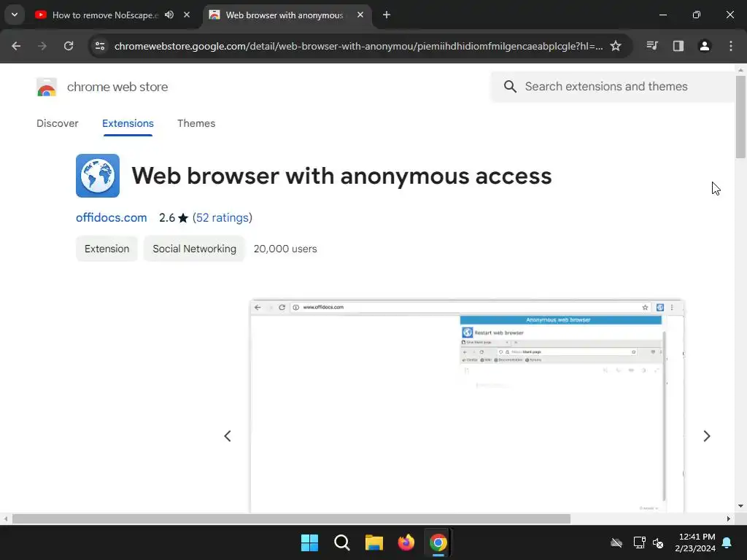Image resolution: width=747 pixels, height=560 pixels.
Task: Open the Chrome profile icon
Action: [705, 46]
